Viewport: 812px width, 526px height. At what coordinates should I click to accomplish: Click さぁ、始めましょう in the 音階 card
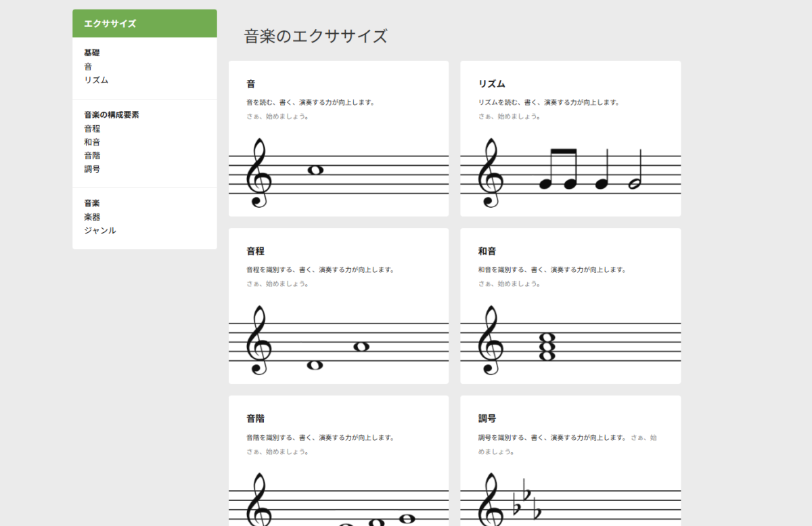(278, 452)
